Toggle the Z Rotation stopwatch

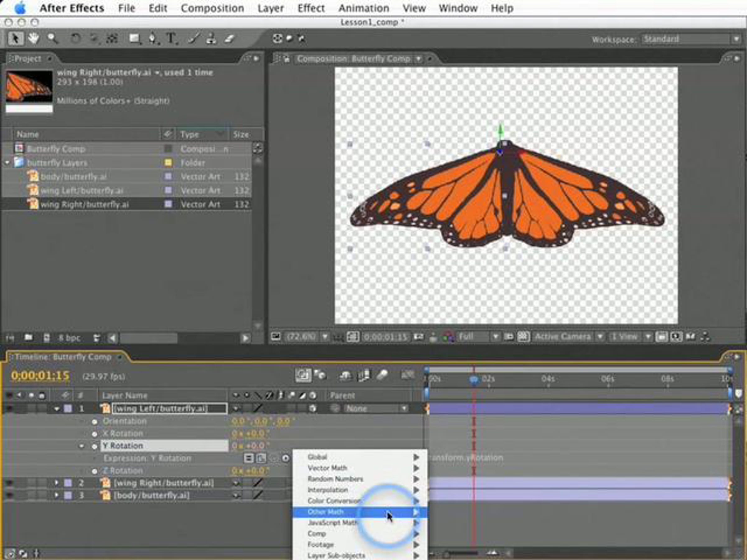(95, 471)
